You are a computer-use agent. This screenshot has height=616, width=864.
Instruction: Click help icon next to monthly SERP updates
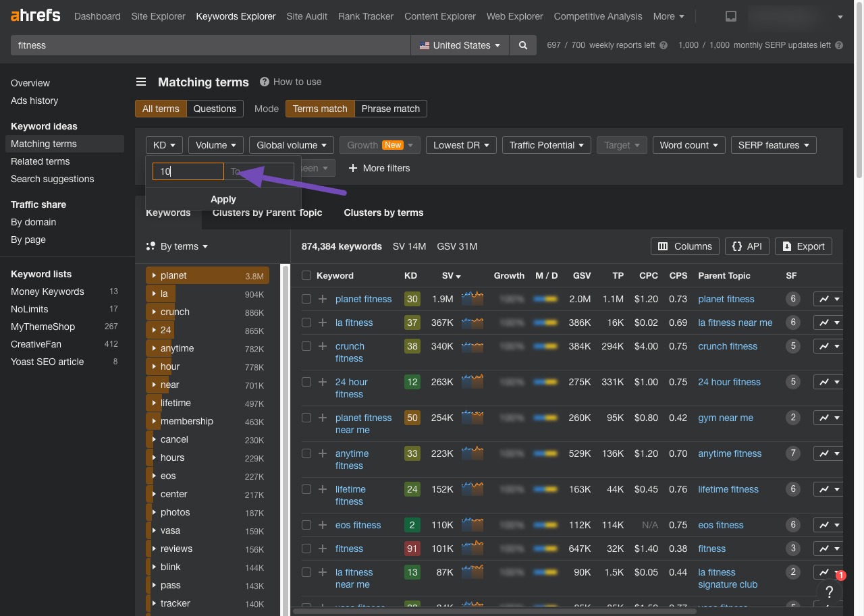(x=839, y=45)
